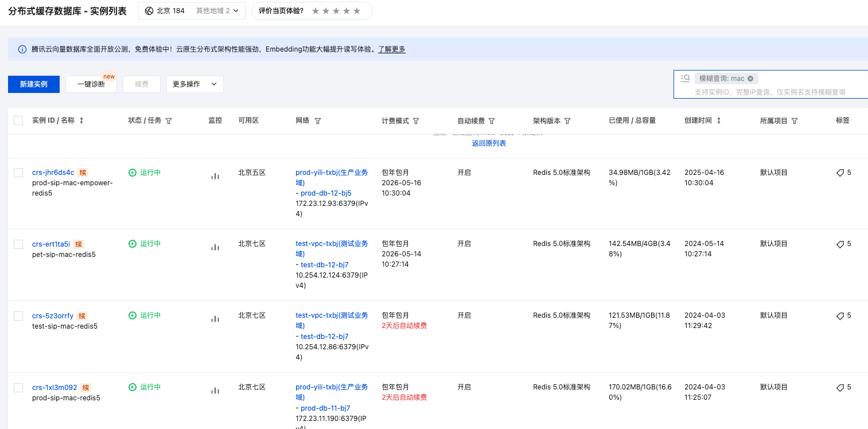Tick the checkbox for crs-5z3orrfy
Viewport: 868px width, 429px height.
pos(18,316)
